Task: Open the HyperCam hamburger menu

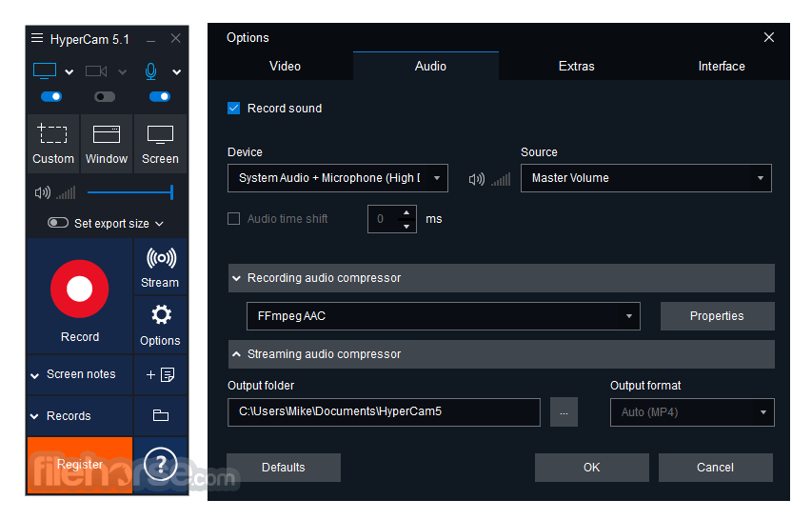Action: click(37, 38)
